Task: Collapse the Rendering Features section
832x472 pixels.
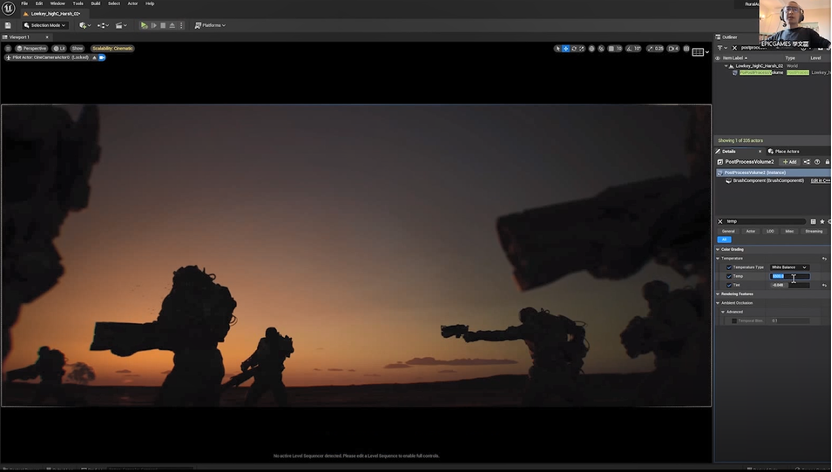Action: tap(718, 294)
